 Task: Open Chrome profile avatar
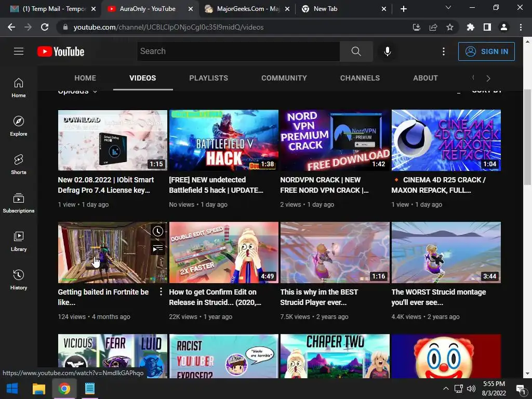click(504, 27)
